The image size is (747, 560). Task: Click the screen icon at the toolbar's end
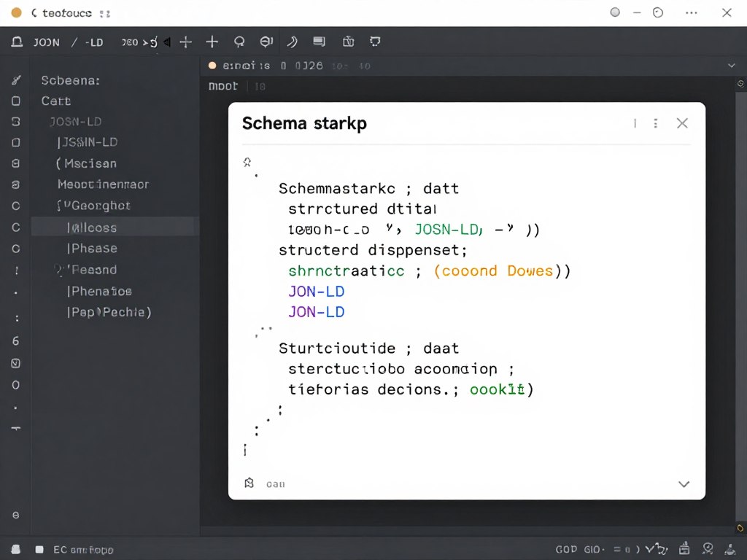[375, 42]
